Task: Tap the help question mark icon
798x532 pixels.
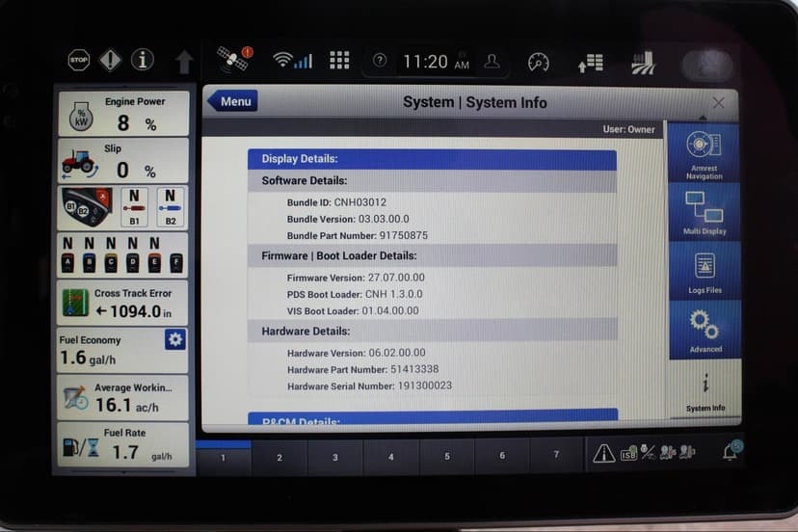Action: coord(380,61)
